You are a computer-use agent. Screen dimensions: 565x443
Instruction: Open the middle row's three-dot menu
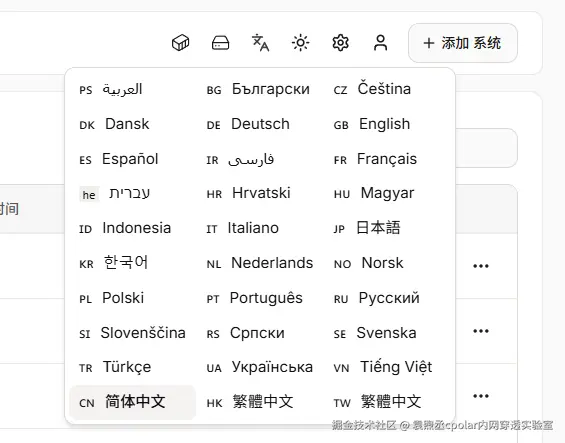pyautogui.click(x=481, y=331)
